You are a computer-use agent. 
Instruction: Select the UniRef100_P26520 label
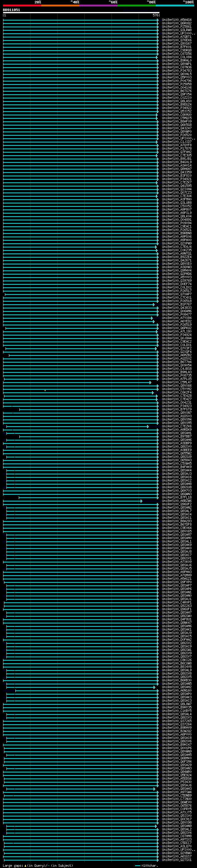pyautogui.click(x=176, y=135)
